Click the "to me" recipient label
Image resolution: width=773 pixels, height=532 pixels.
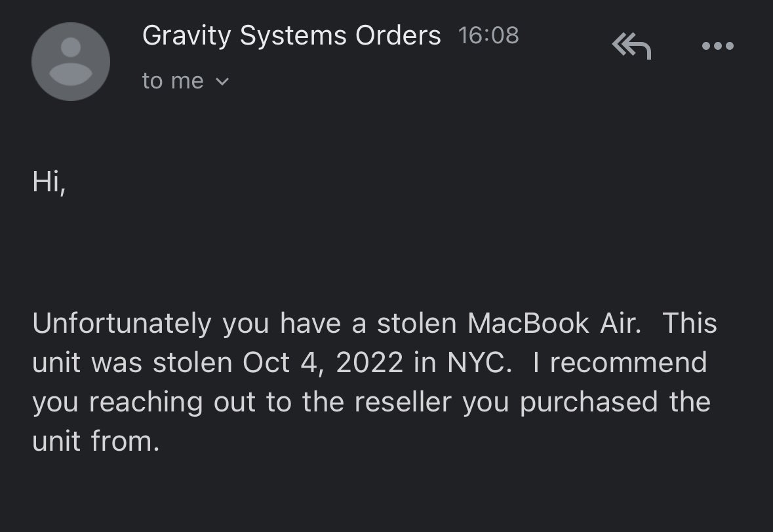click(172, 81)
